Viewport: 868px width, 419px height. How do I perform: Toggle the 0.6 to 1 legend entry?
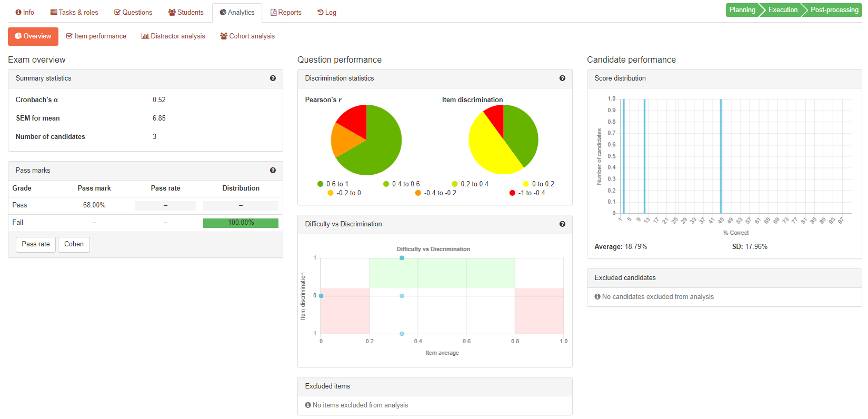(x=333, y=184)
